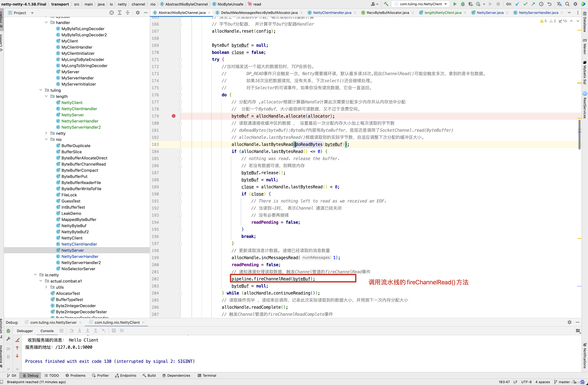Click the translation tool icon

point(559,4)
